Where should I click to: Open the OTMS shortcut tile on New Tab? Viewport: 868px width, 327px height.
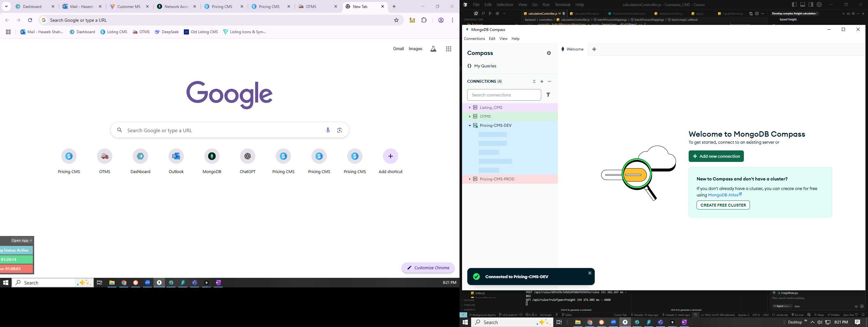point(104,161)
